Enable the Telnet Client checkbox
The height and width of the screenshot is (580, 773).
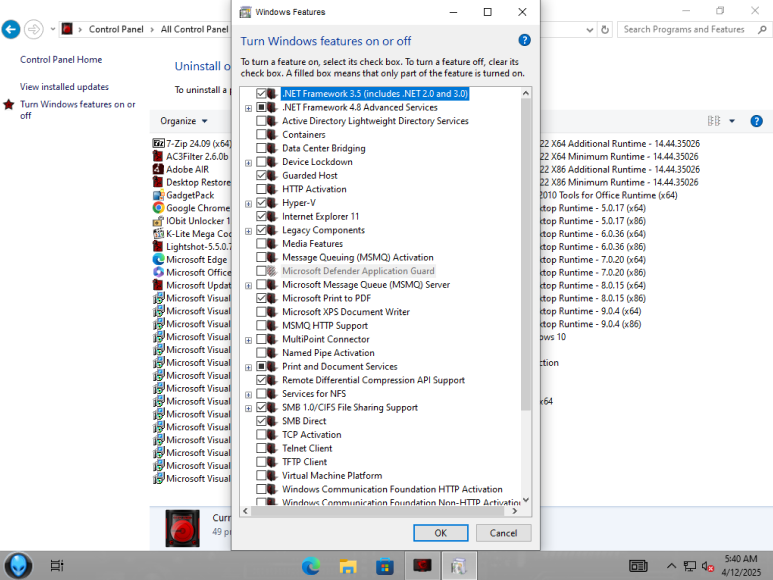[x=261, y=448]
